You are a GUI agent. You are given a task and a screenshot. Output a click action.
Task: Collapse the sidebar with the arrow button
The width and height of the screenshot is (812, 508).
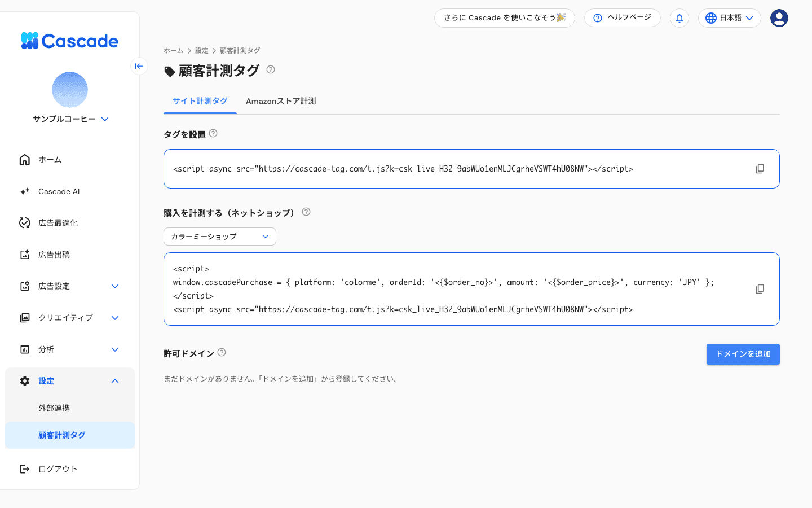(x=139, y=66)
